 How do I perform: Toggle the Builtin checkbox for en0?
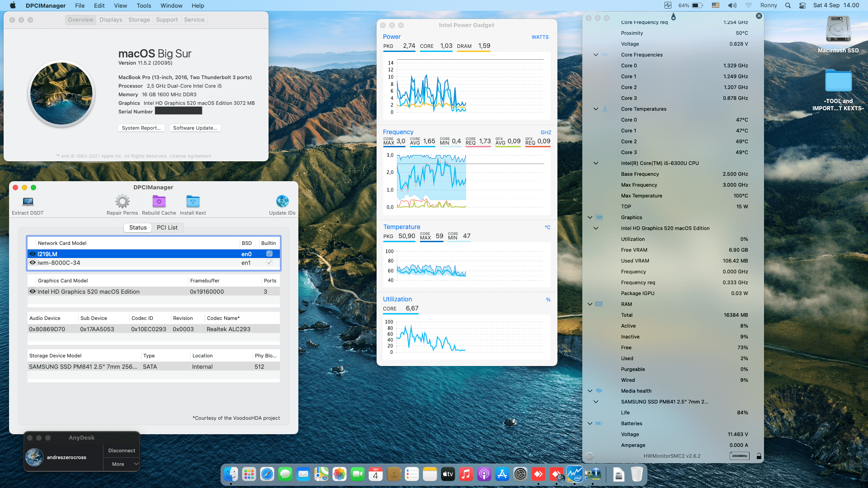click(269, 254)
